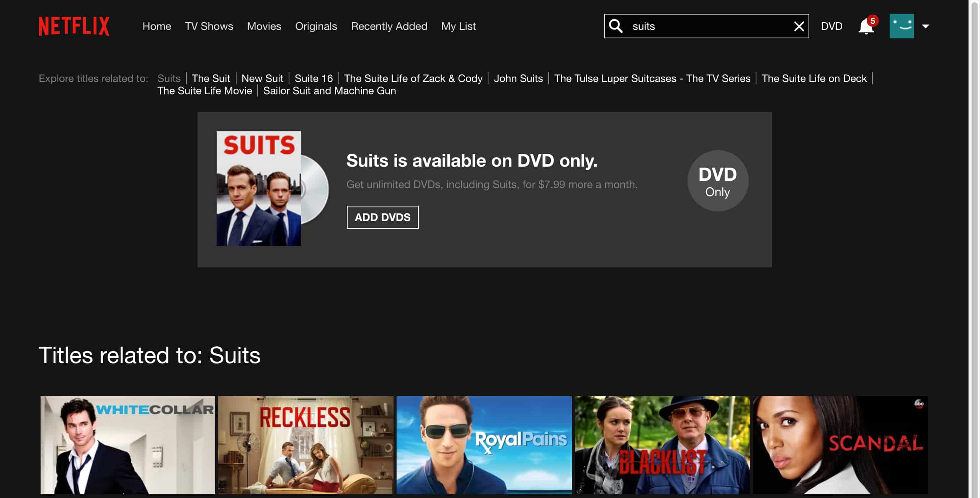The height and width of the screenshot is (498, 980).
Task: Click the DVD link in header
Action: (x=831, y=26)
